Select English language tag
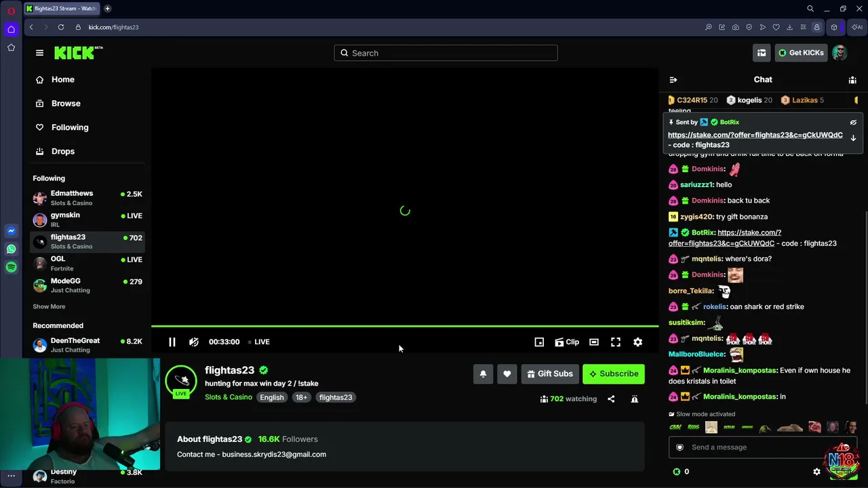The height and width of the screenshot is (488, 868). point(272,397)
